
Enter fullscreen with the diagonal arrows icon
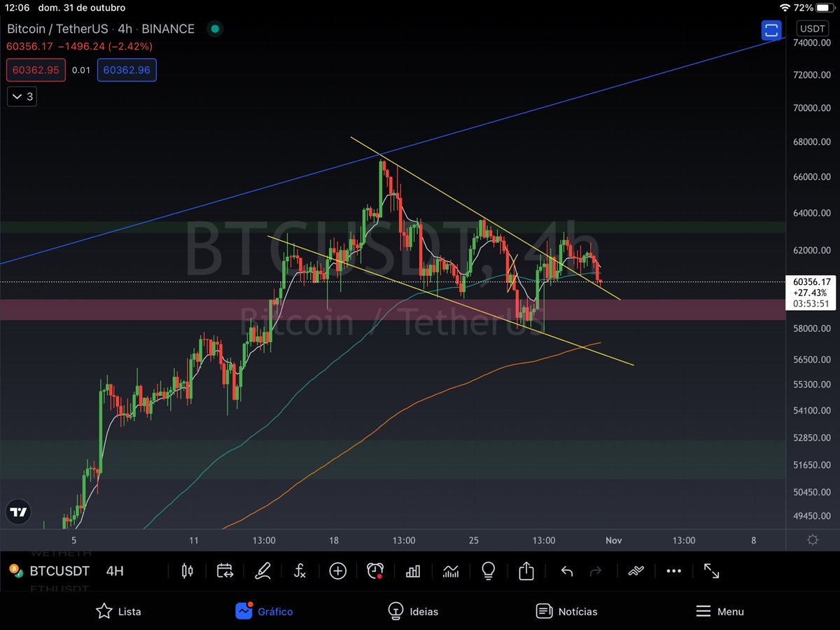711,571
